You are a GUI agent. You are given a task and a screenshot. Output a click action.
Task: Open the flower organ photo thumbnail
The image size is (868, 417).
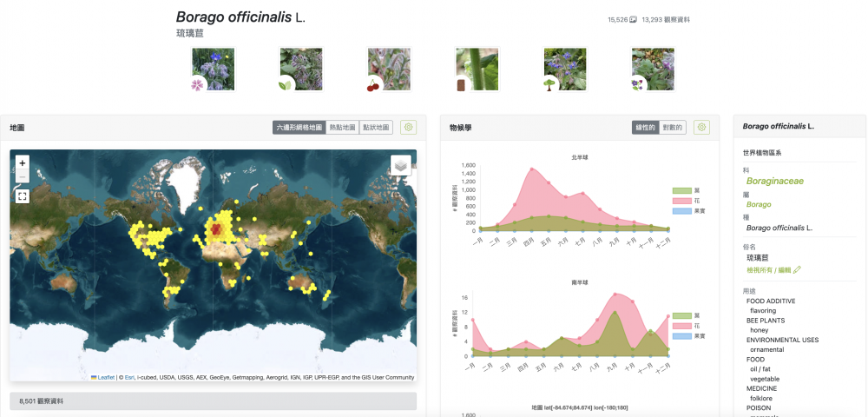pos(213,69)
